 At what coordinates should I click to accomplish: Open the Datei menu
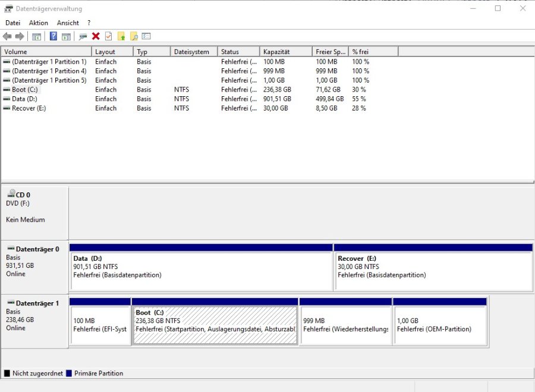coord(12,23)
